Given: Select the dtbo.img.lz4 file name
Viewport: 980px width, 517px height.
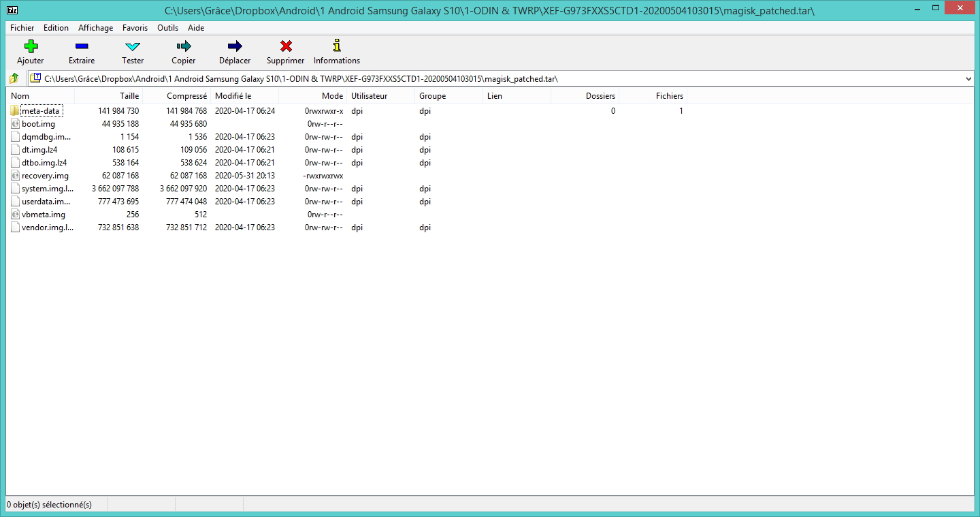Looking at the screenshot, I should tap(44, 163).
